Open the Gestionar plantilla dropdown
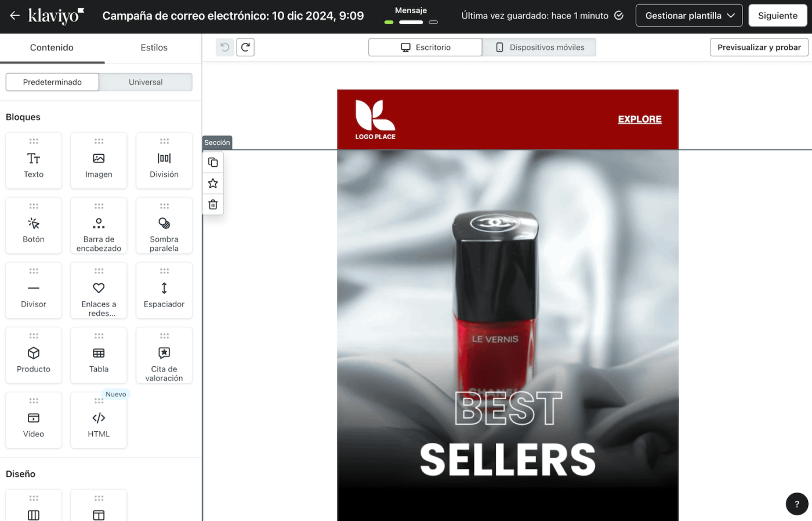 click(x=689, y=16)
